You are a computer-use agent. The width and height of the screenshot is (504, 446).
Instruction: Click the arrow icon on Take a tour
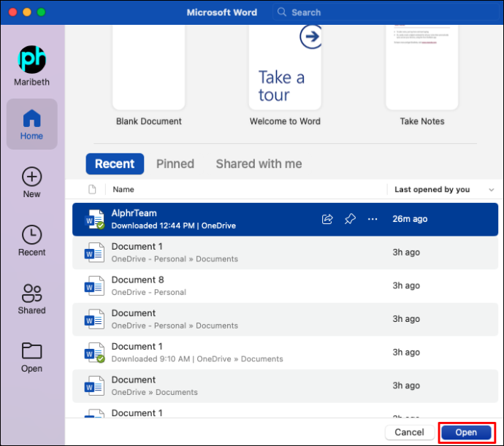click(310, 36)
